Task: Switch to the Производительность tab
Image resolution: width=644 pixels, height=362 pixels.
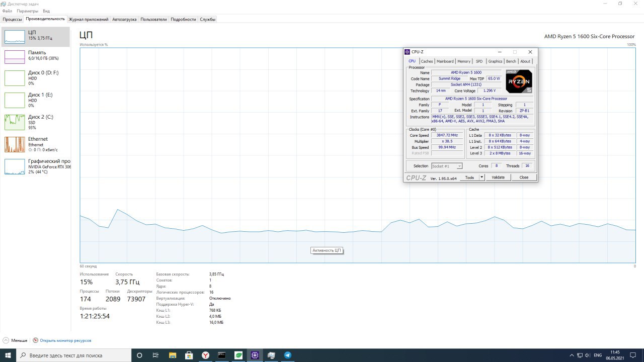Action: click(45, 19)
